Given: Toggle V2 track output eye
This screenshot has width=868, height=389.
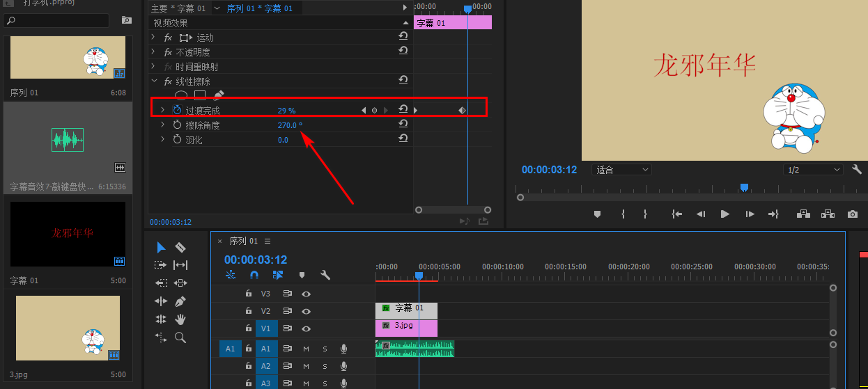Looking at the screenshot, I should (306, 311).
